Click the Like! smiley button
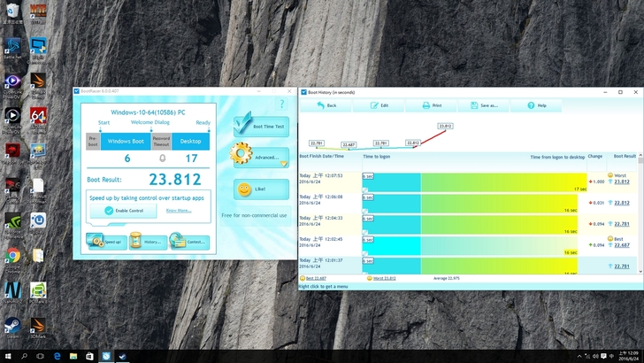644x363 pixels. (261, 189)
